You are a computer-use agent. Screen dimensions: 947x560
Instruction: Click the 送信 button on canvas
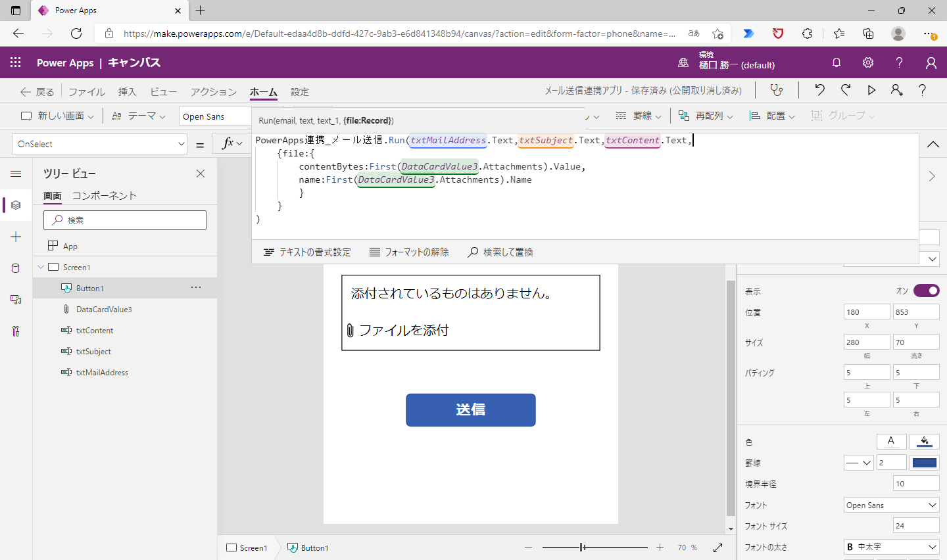click(x=471, y=409)
